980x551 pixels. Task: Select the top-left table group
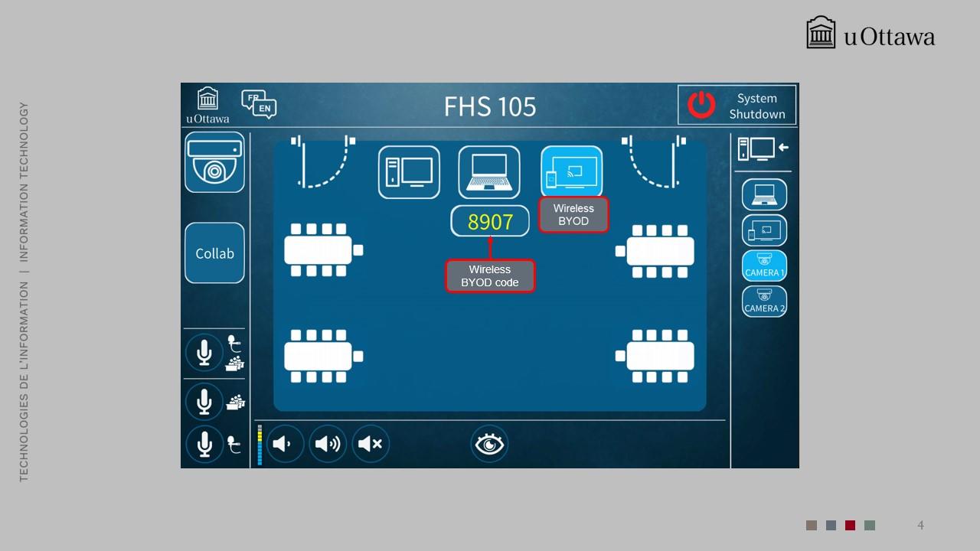pyautogui.click(x=323, y=250)
